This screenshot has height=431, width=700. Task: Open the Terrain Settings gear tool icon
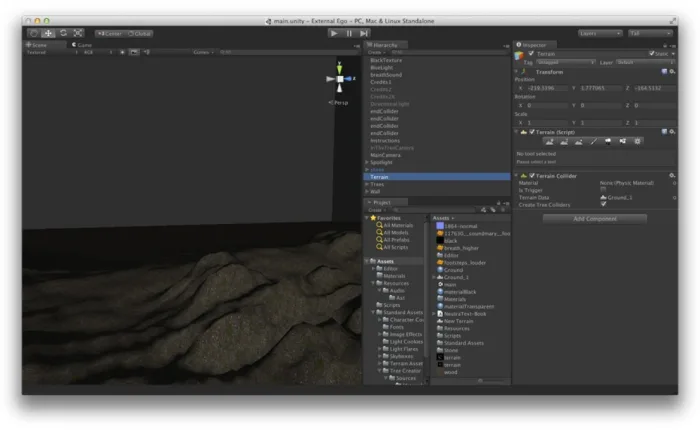(638, 142)
